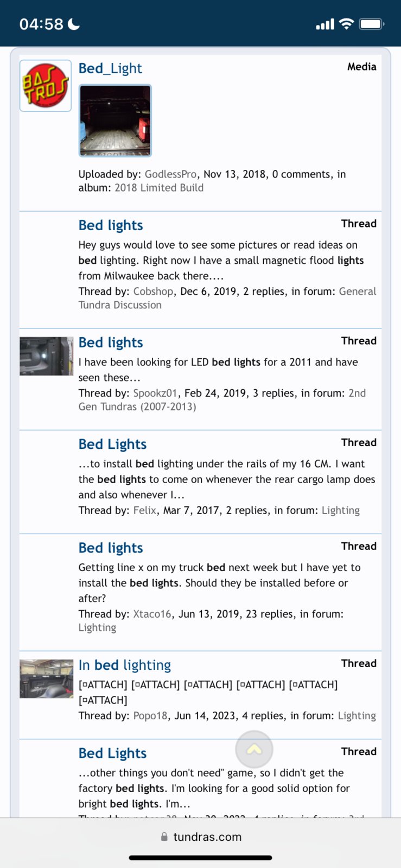
Task: Open the Bas Tros user avatar
Action: [46, 86]
